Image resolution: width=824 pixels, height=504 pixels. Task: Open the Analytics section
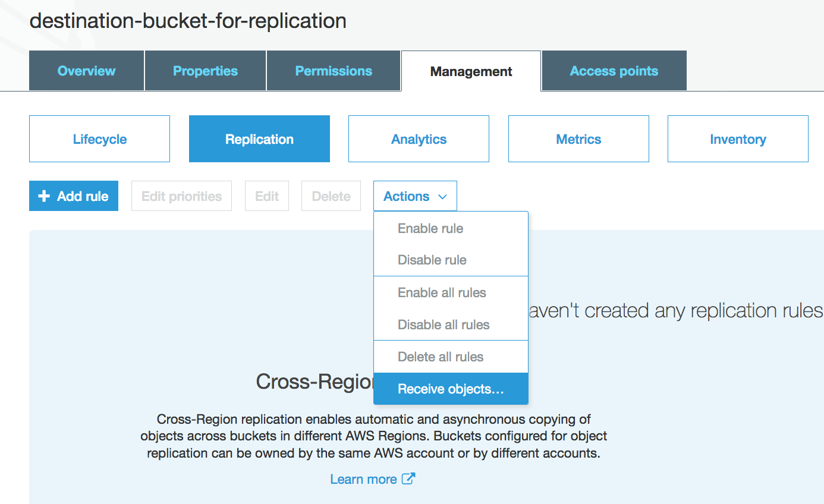coord(418,138)
